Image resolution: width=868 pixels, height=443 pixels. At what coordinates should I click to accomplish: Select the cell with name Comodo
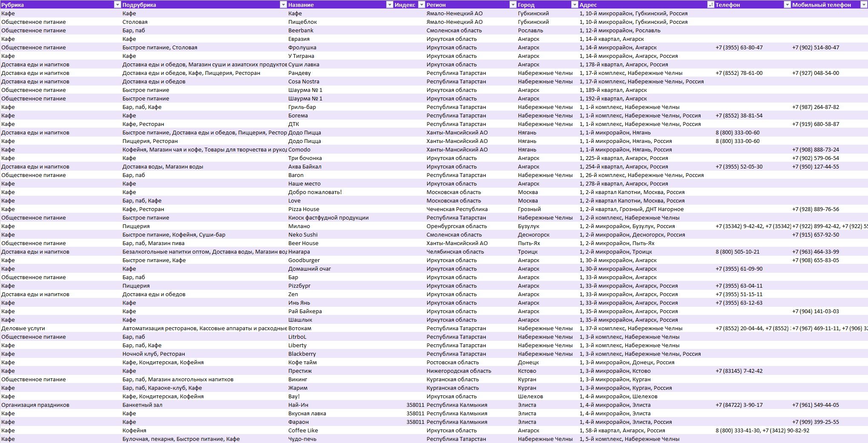(x=340, y=149)
